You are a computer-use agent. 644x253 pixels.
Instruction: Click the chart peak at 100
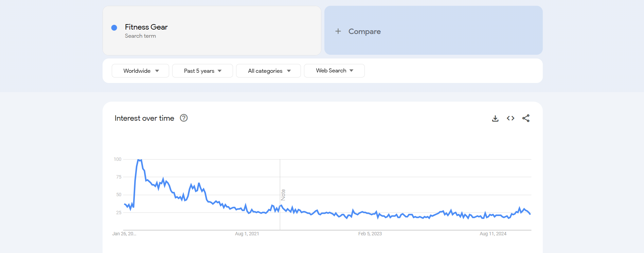tap(139, 160)
